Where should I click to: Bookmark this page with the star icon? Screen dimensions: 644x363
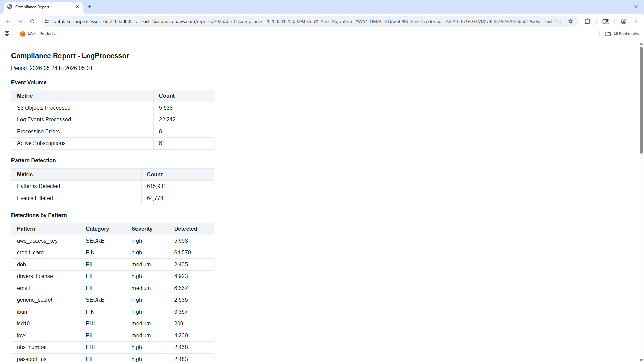pyautogui.click(x=570, y=21)
